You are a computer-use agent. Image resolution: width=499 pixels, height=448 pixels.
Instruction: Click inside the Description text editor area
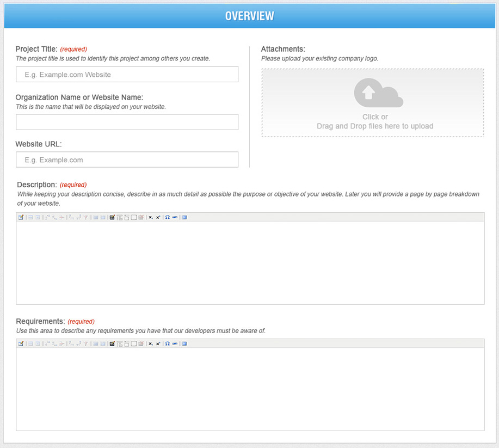(x=250, y=263)
